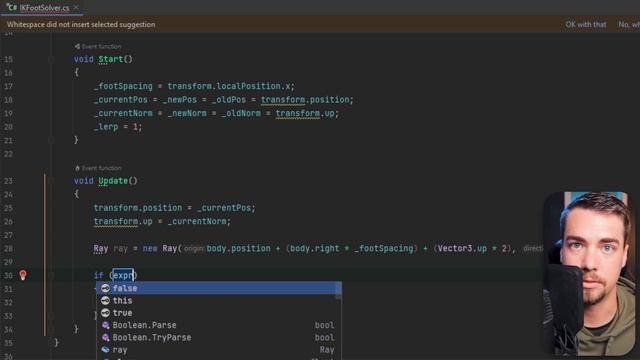
Task: Choose Boolean.Parse completion suggestion
Action: 219,325
